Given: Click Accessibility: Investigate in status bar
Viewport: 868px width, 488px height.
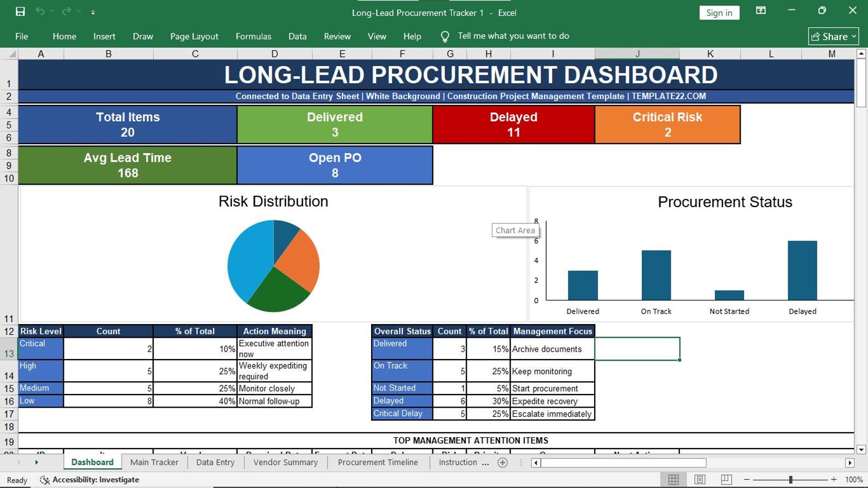Looking at the screenshot, I should (x=90, y=480).
